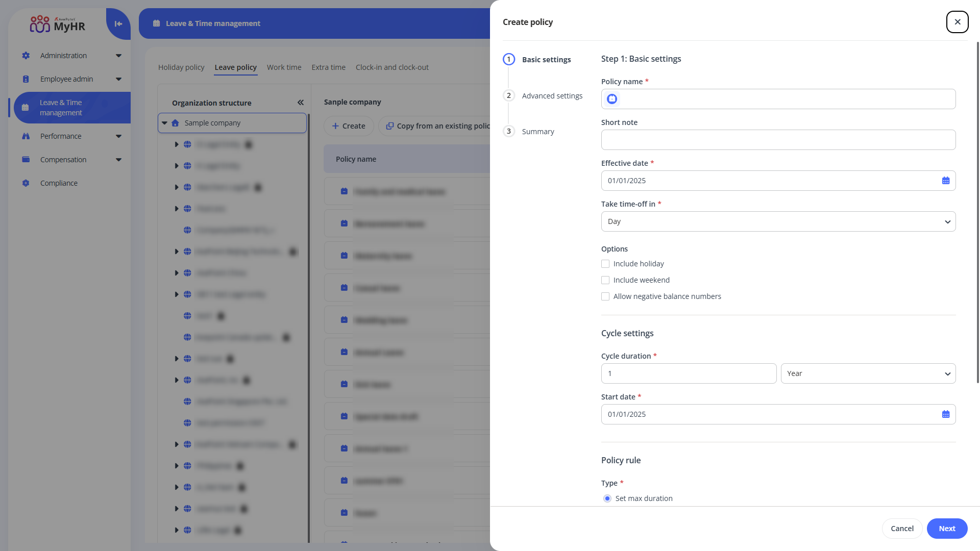
Task: Check the Include weekend option
Action: pyautogui.click(x=605, y=280)
